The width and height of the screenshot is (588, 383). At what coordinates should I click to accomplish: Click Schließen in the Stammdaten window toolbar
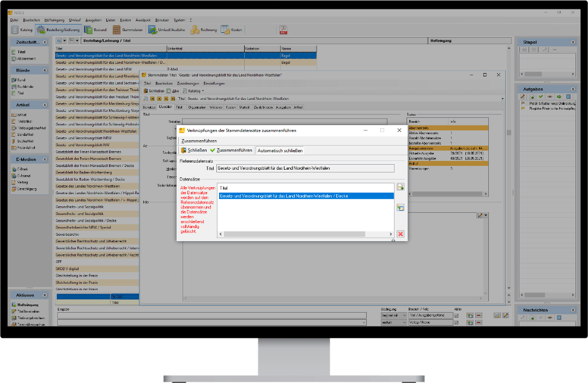154,91
